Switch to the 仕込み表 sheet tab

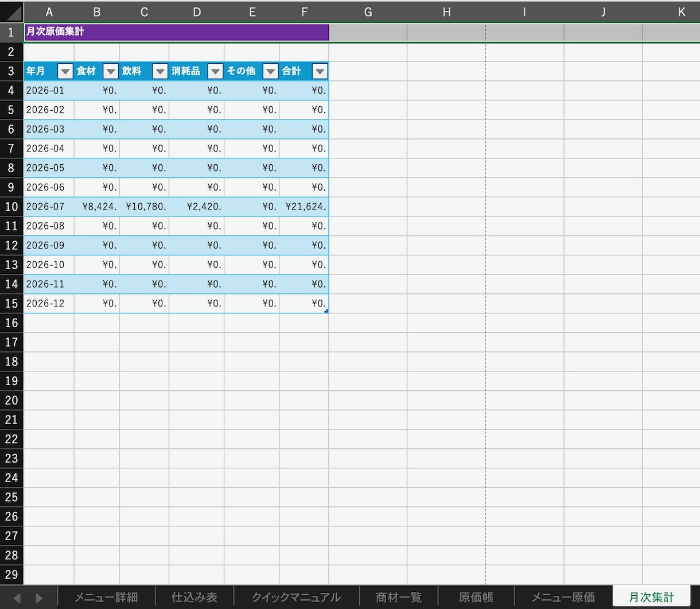(195, 598)
